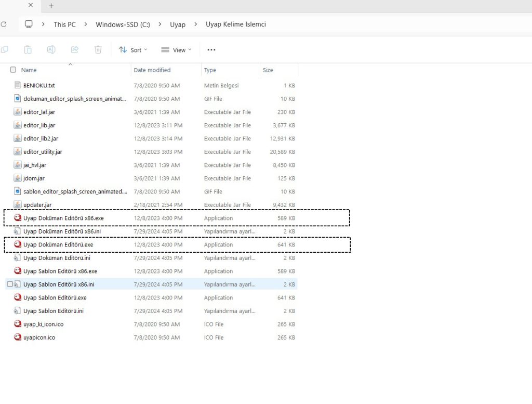
Task: Click the editor_laf.jar Java icon
Action: click(18, 112)
